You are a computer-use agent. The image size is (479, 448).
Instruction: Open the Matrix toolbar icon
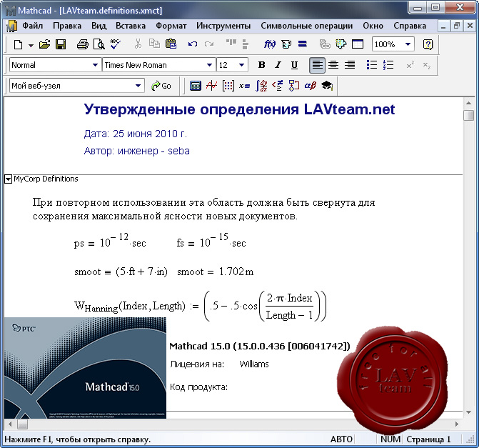[228, 86]
